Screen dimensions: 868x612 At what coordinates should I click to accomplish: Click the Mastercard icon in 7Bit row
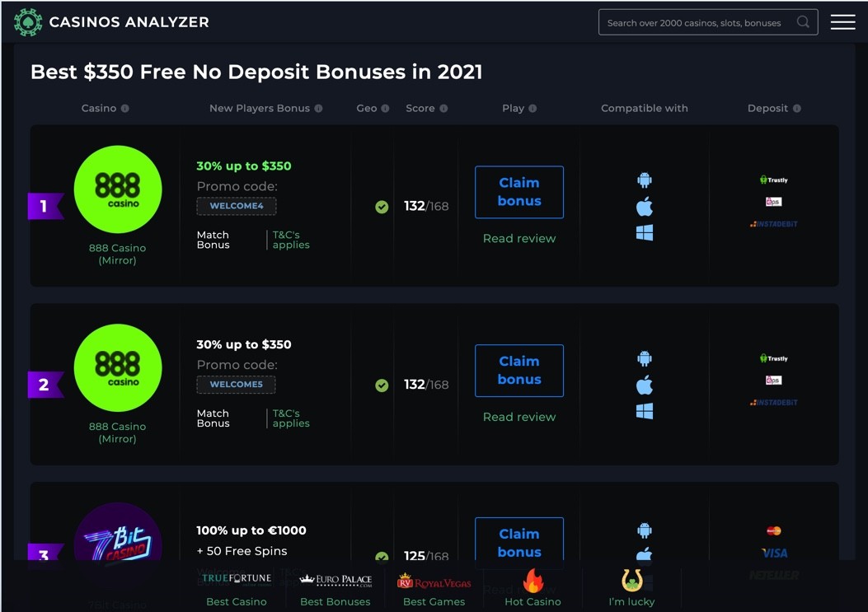pyautogui.click(x=774, y=531)
